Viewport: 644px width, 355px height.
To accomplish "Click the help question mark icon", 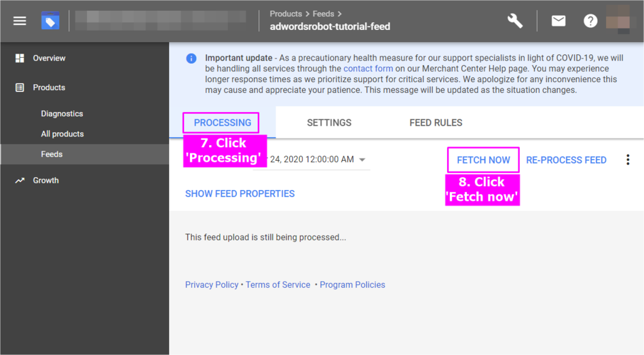I will pyautogui.click(x=590, y=21).
